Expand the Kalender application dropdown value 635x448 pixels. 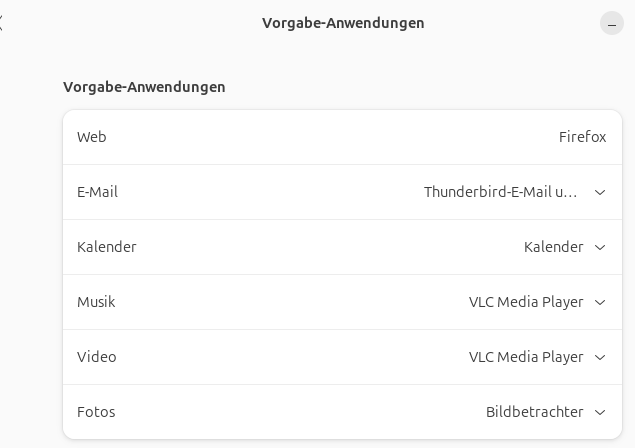click(553, 247)
